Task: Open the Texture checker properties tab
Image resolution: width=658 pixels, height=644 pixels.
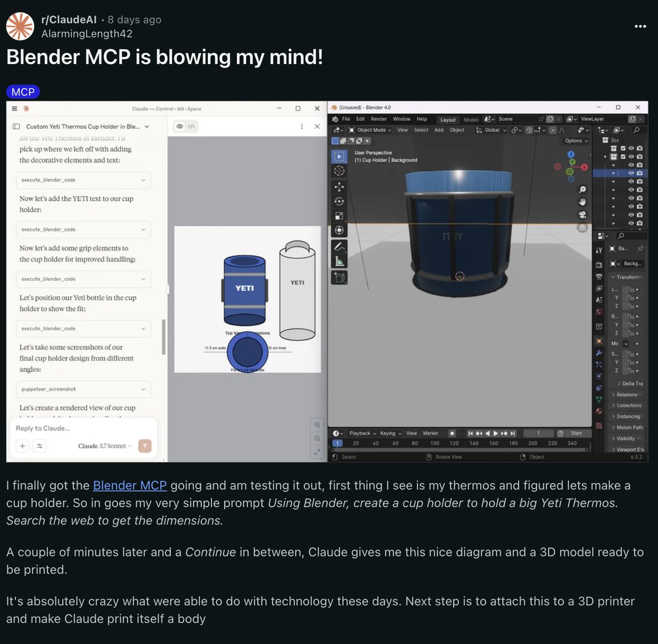Action: [x=599, y=425]
